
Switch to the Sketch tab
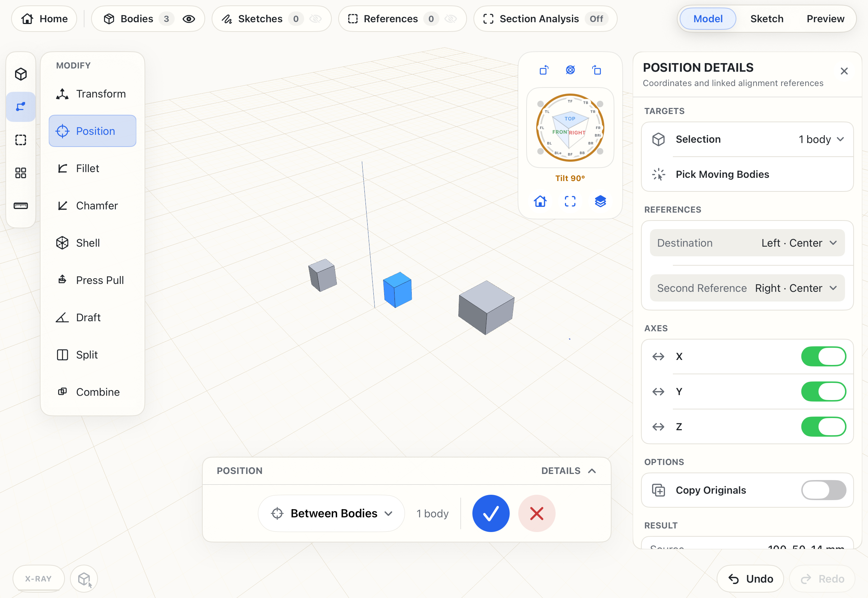pyautogui.click(x=767, y=19)
